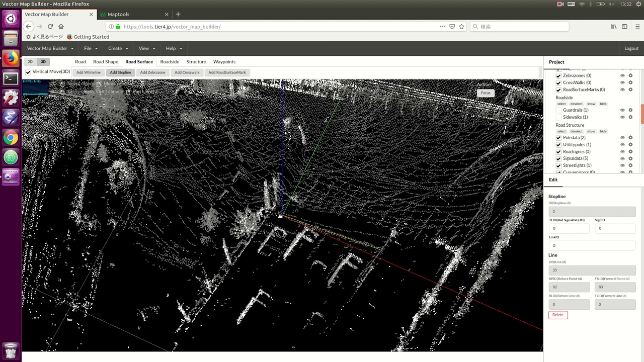Open Firefox library icon
Viewport: 644px width, 362px height.
(x=614, y=27)
